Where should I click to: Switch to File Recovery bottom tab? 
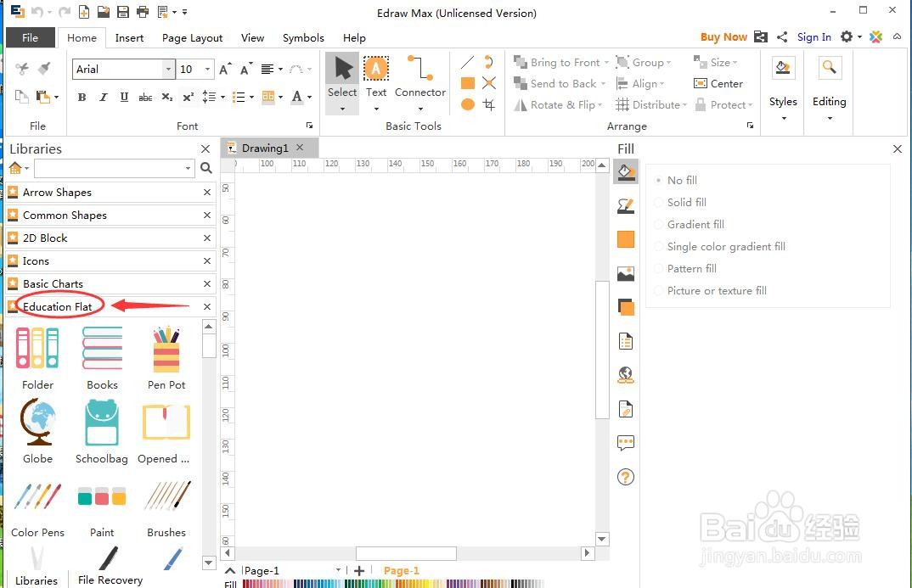110,580
